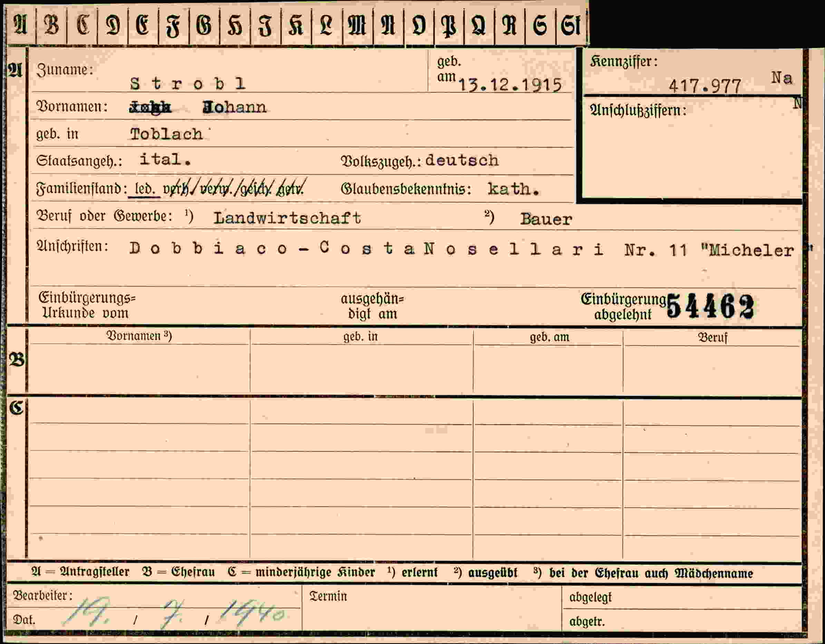Select the A index tab at top
Image resolution: width=825 pixels, height=644 pixels.
(x=21, y=26)
